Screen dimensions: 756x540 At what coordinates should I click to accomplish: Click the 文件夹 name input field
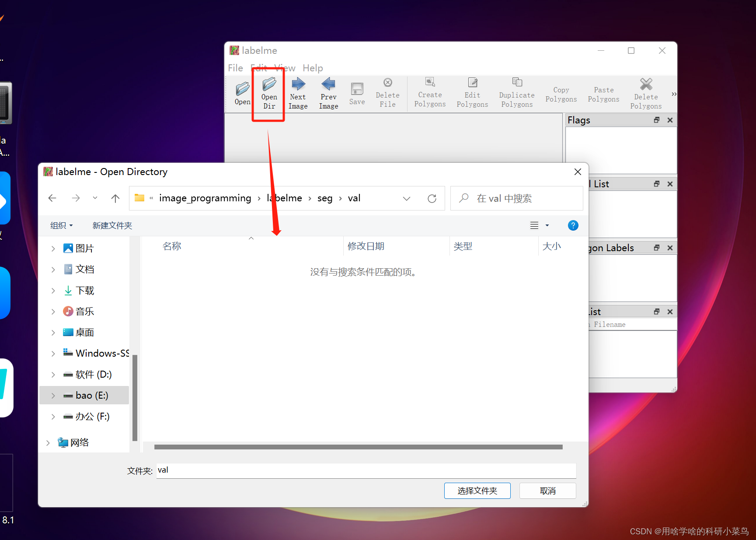click(x=366, y=470)
